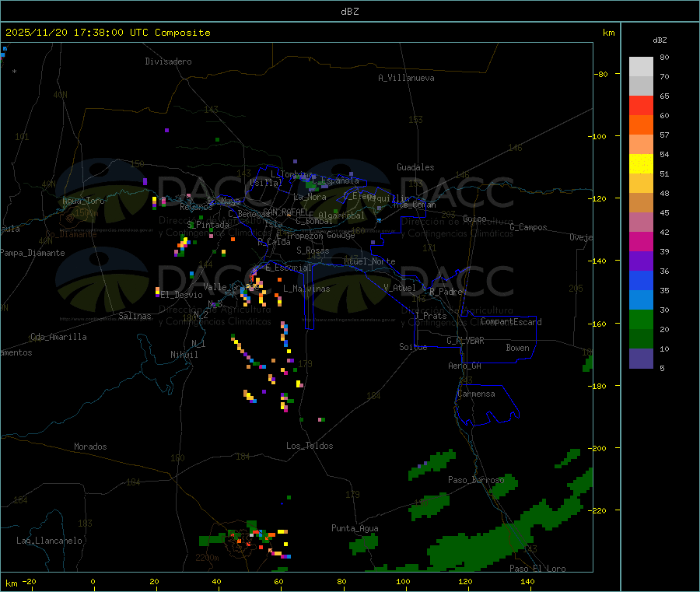Click the Punta_Agua map label
This screenshot has width=700, height=592.
[355, 528]
